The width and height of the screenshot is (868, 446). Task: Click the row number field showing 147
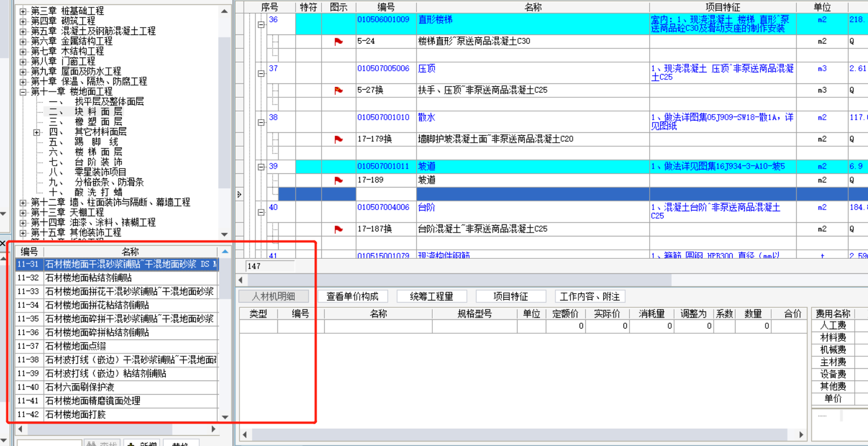coord(271,266)
